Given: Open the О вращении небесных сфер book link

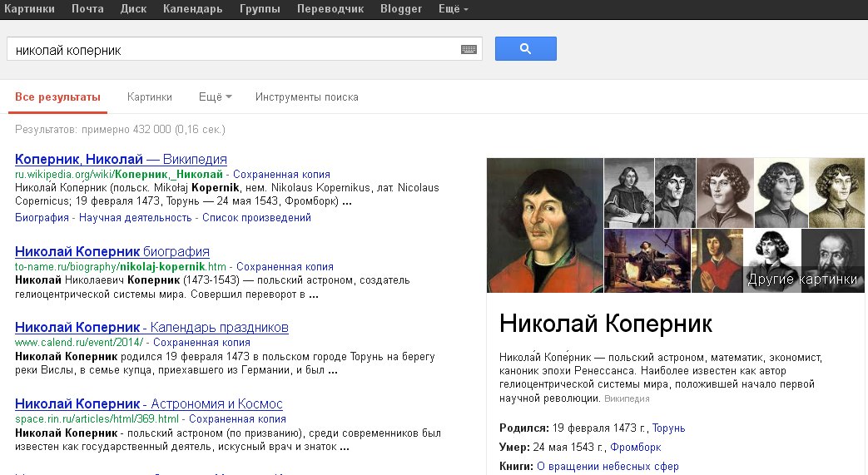Looking at the screenshot, I should [x=608, y=467].
